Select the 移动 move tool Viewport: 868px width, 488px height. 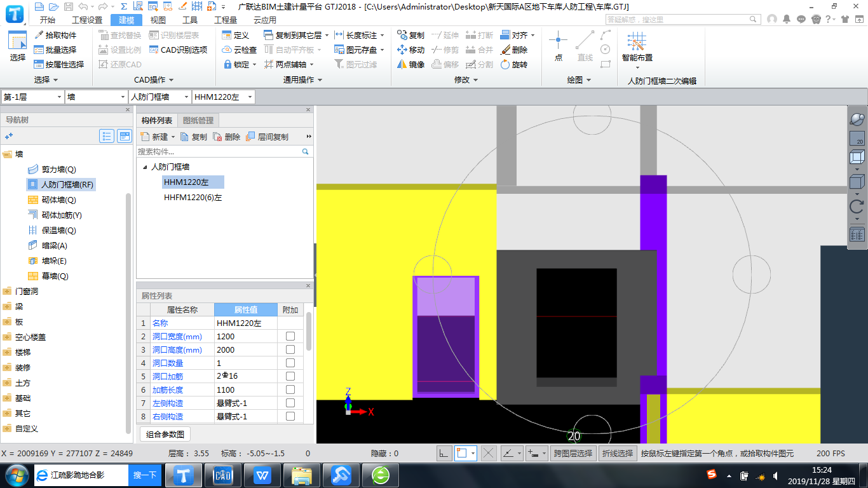click(x=410, y=50)
